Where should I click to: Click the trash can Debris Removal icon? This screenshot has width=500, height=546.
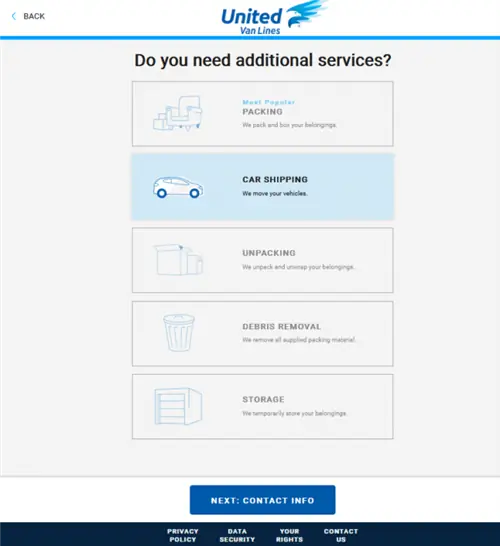pyautogui.click(x=179, y=333)
